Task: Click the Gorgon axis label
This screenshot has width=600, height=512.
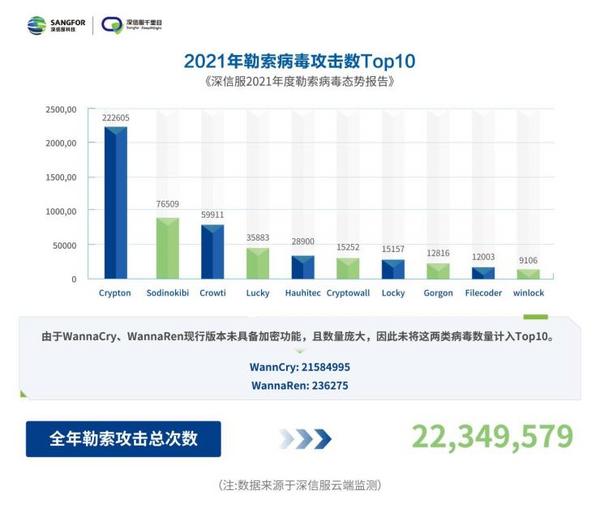Action: (x=438, y=293)
